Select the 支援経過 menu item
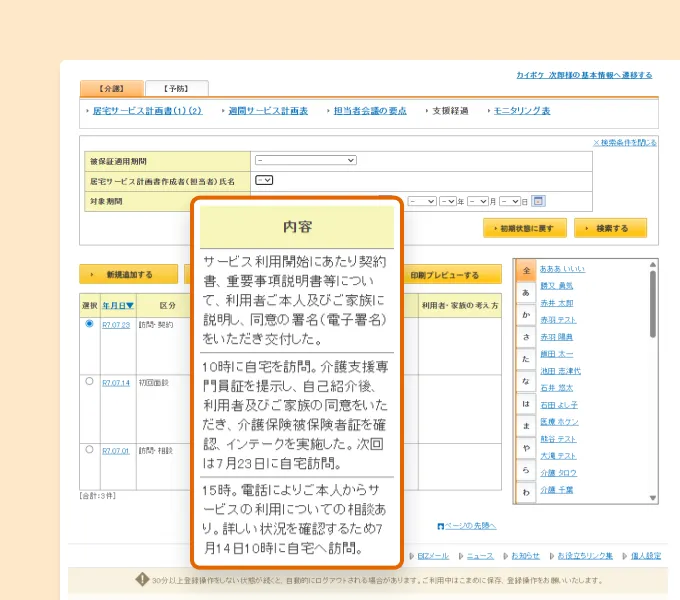 [450, 111]
